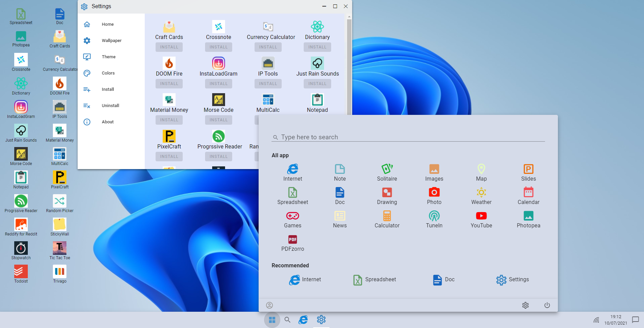Open Theme section in Settings

coord(111,57)
